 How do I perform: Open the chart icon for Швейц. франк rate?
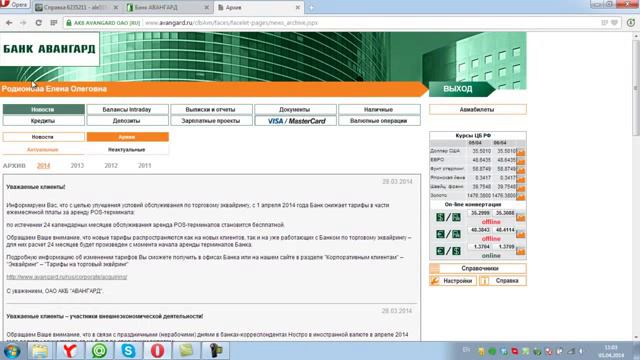(x=521, y=187)
